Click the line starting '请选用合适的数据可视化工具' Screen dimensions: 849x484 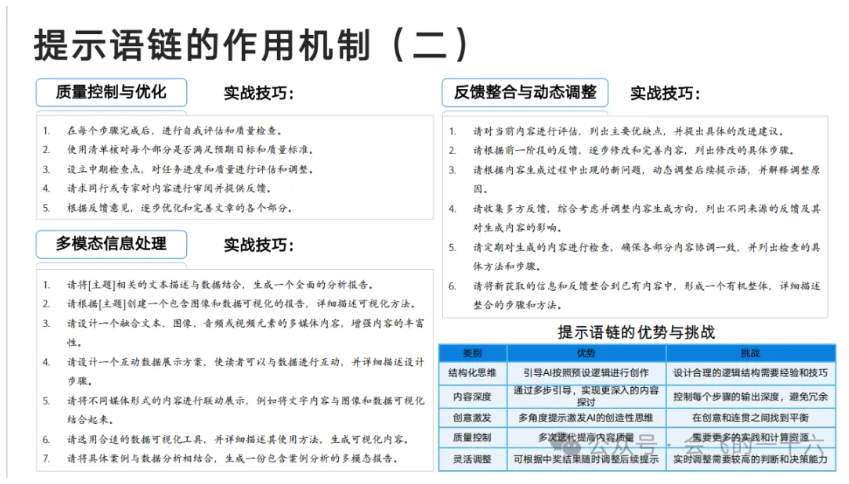(238, 439)
